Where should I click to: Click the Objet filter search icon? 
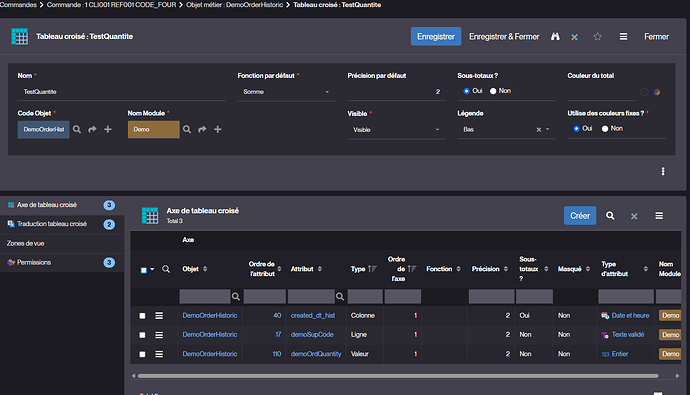coord(236,296)
